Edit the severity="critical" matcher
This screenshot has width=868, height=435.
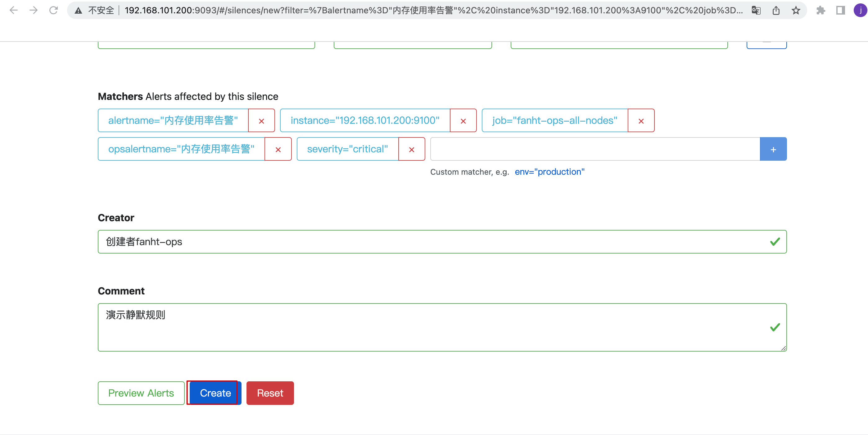coord(348,149)
